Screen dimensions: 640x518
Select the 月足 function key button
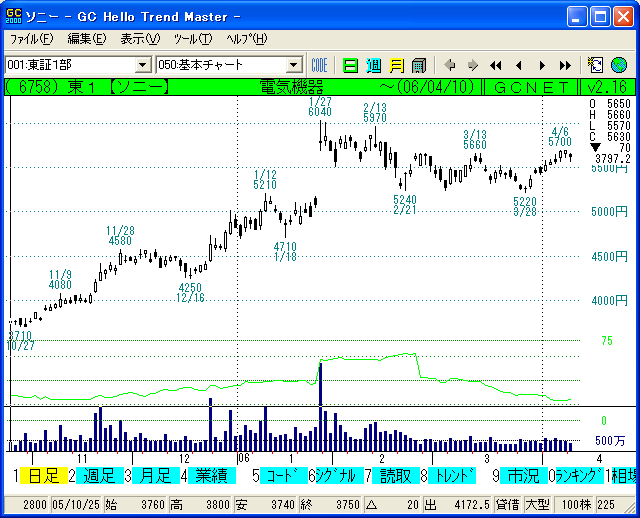(156, 476)
